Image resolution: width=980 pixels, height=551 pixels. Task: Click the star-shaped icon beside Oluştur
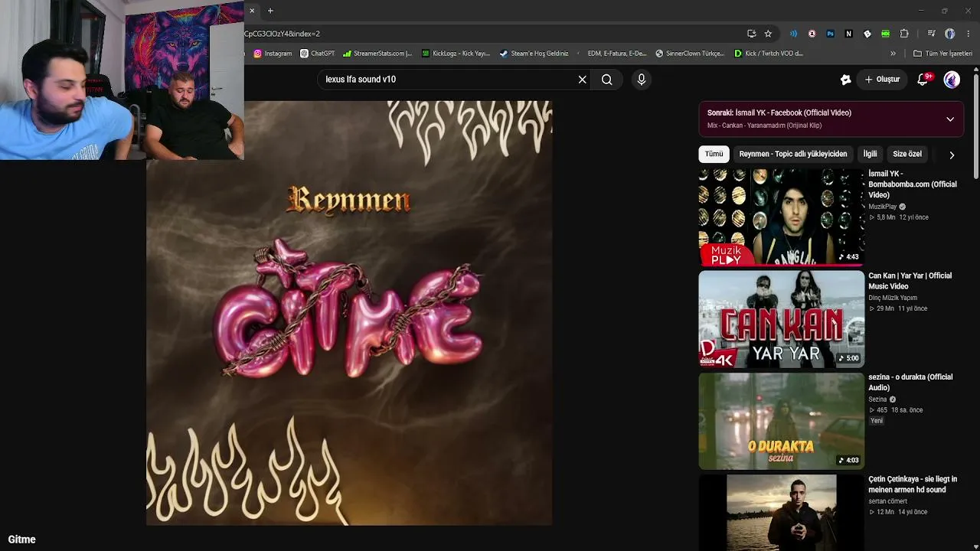point(845,80)
